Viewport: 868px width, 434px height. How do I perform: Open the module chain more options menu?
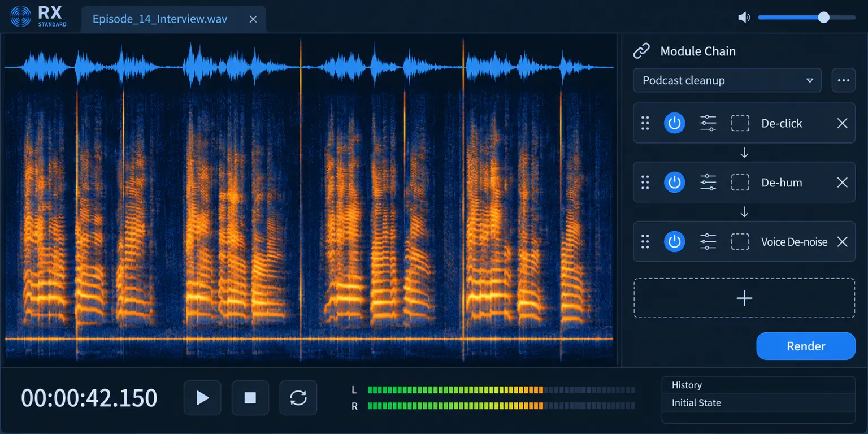point(844,80)
